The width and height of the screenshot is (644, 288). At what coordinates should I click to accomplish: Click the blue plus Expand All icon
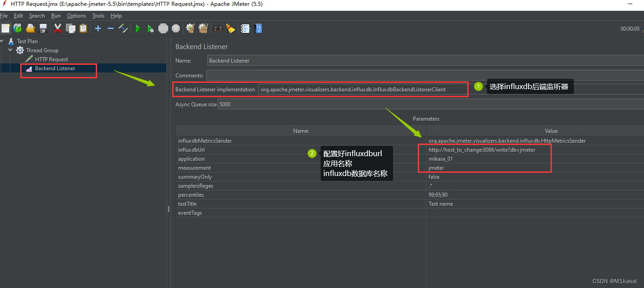point(98,28)
